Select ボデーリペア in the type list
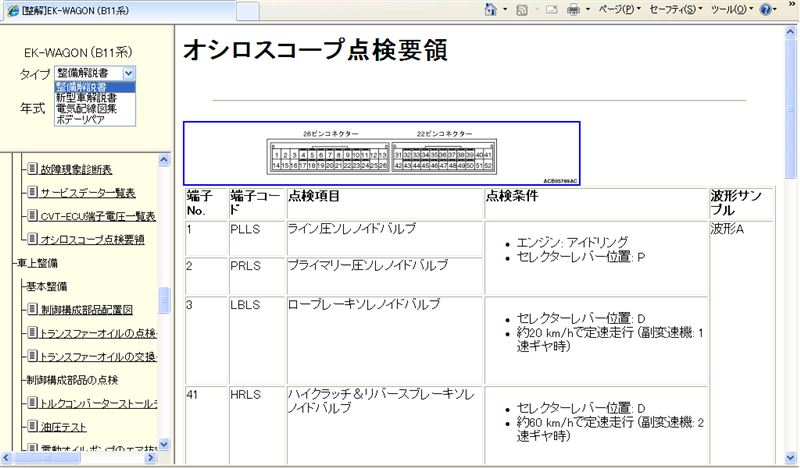Screen dimensions: 800x468 coord(94,119)
